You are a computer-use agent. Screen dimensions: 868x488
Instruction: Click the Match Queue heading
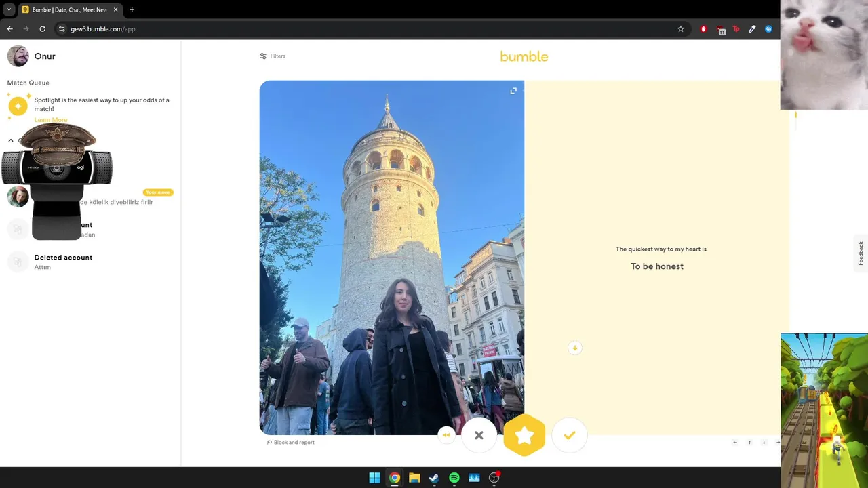pos(28,83)
